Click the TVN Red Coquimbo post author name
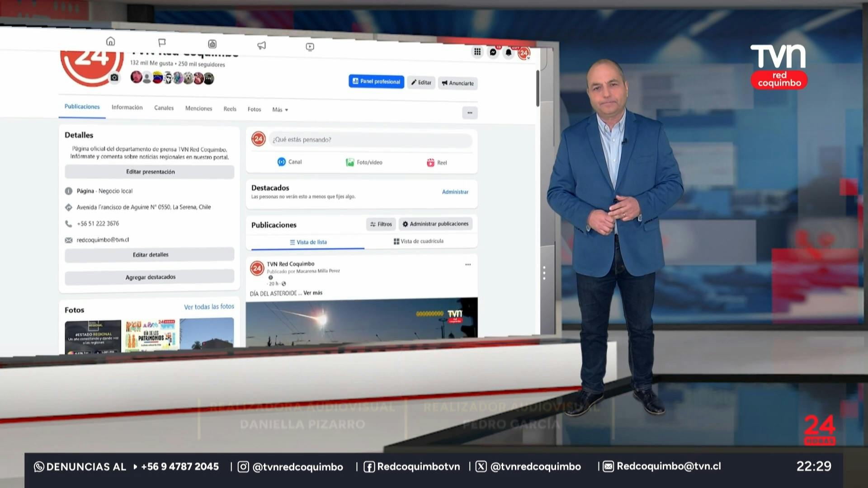Screen dimensions: 868x488 pyautogui.click(x=290, y=264)
